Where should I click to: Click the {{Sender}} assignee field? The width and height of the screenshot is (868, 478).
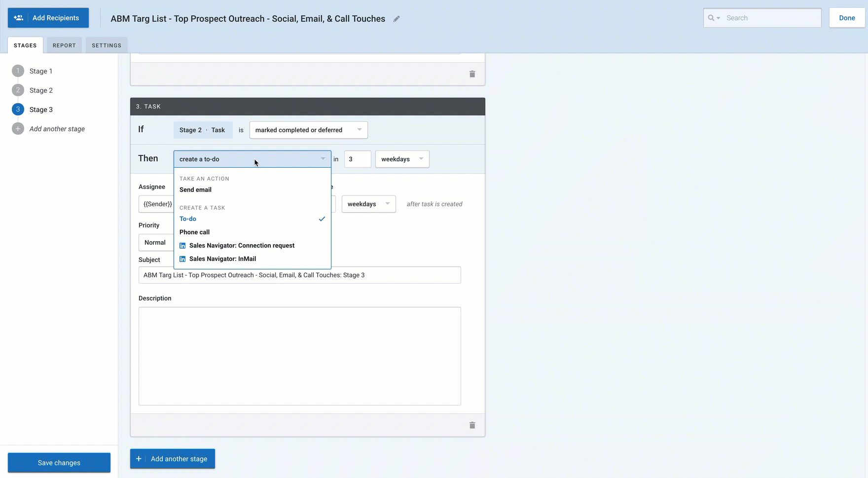click(x=156, y=204)
